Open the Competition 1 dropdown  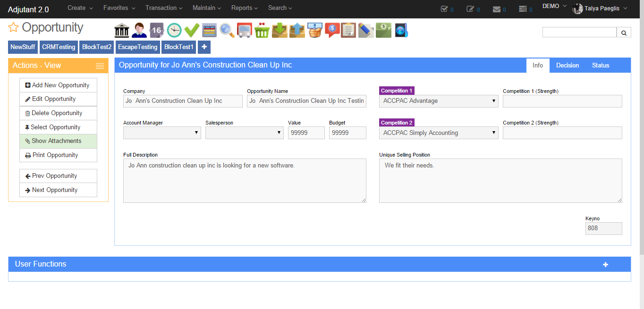coord(438,101)
